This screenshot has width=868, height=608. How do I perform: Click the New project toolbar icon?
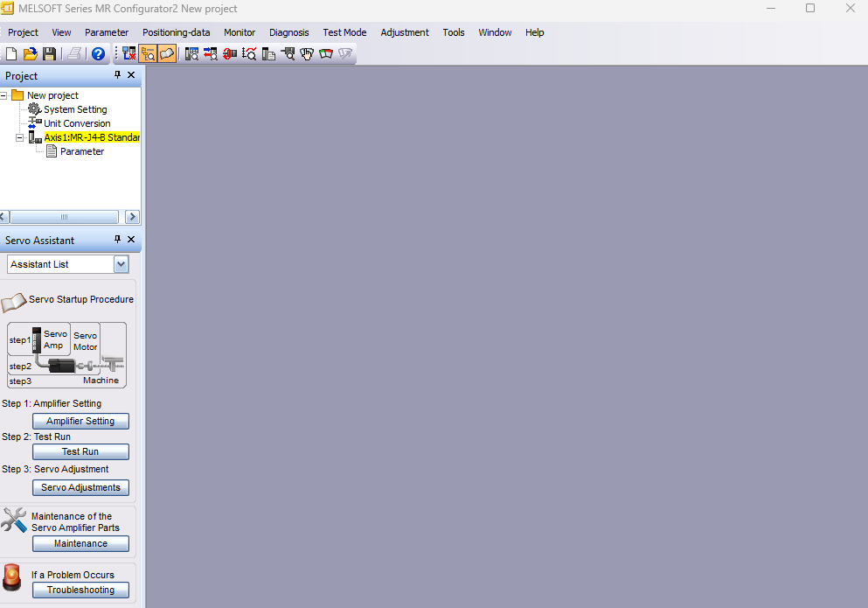(x=11, y=54)
